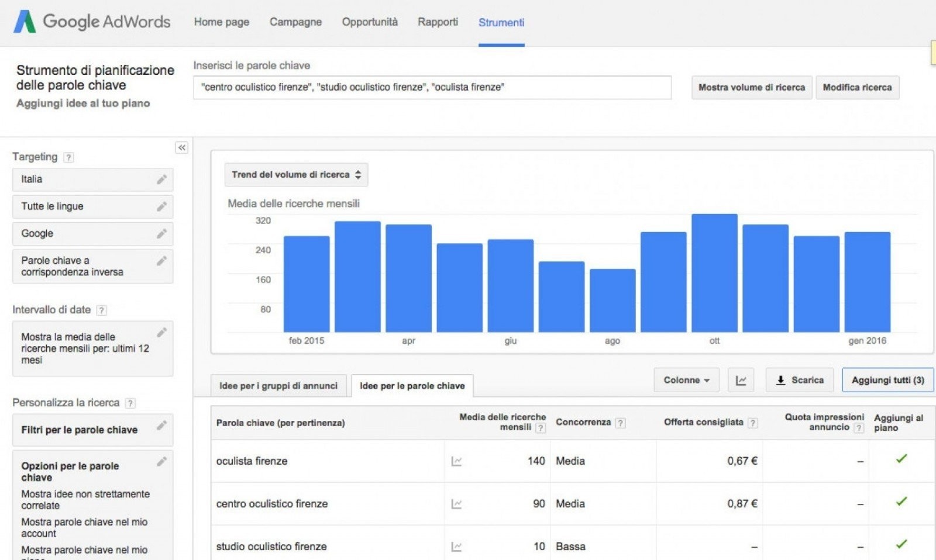936x560 pixels.
Task: Open help for Intervallo di date
Action: pos(101,310)
